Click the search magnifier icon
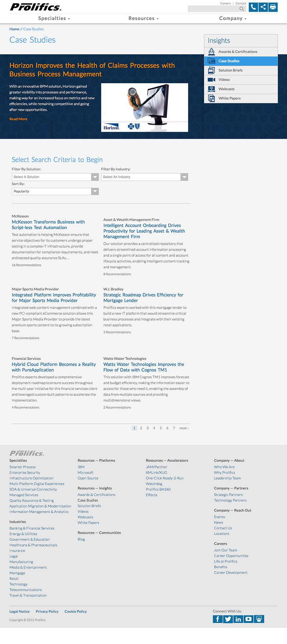 click(x=242, y=9)
